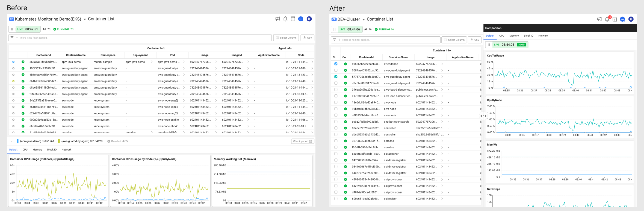Click the ContainerName column header in Before table
Screen dimensions: 644x211
coord(76,55)
